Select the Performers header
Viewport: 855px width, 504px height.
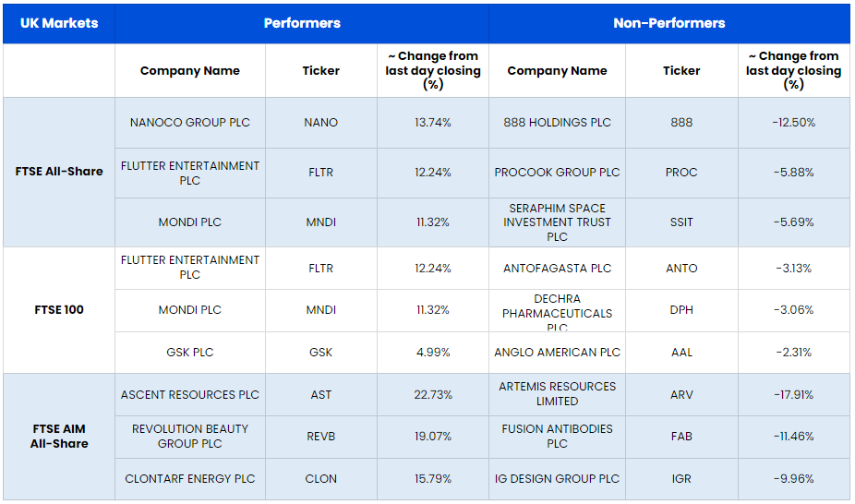(x=302, y=23)
